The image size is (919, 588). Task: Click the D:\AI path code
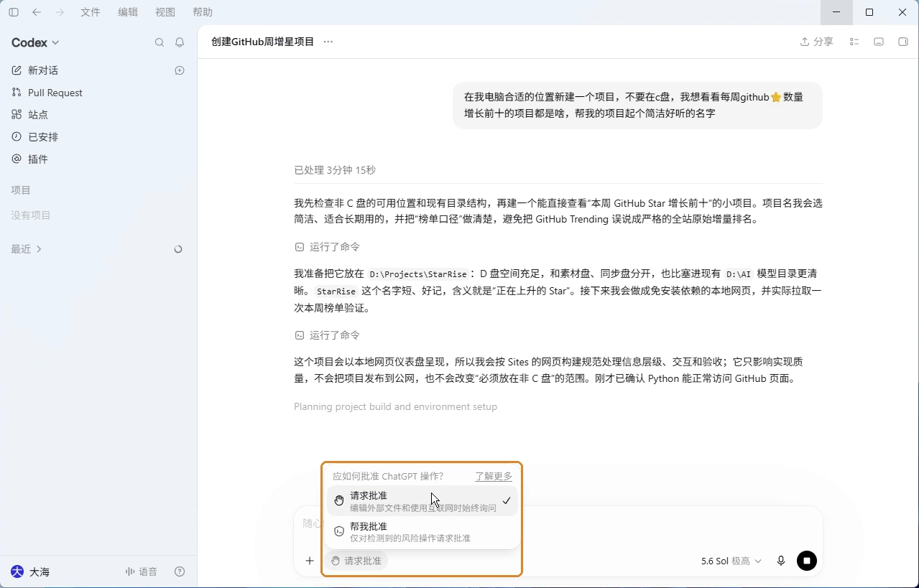coord(738,274)
